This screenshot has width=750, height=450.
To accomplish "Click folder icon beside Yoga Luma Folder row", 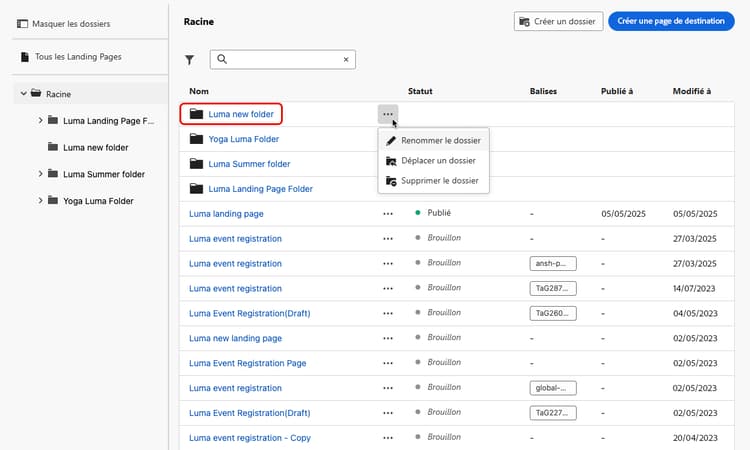I will click(x=196, y=139).
